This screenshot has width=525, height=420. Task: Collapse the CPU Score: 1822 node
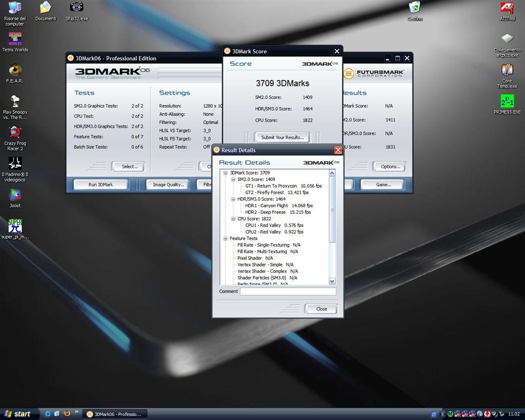tap(233, 218)
